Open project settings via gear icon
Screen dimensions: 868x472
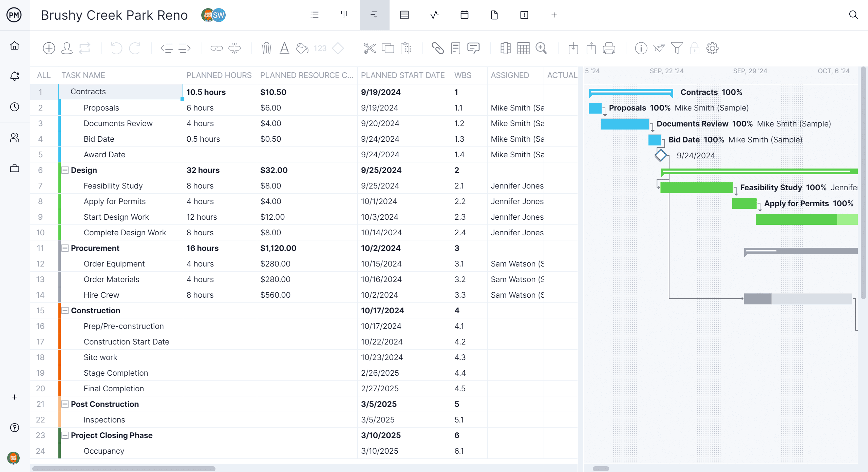click(712, 48)
